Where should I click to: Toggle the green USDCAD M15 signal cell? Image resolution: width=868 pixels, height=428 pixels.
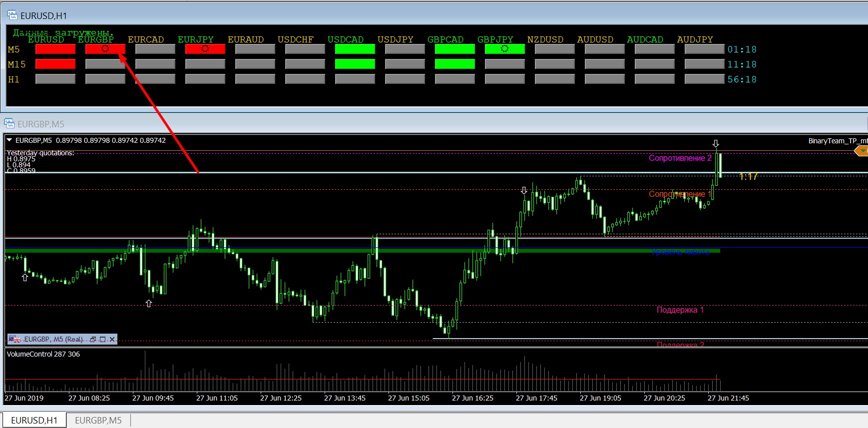(355, 64)
